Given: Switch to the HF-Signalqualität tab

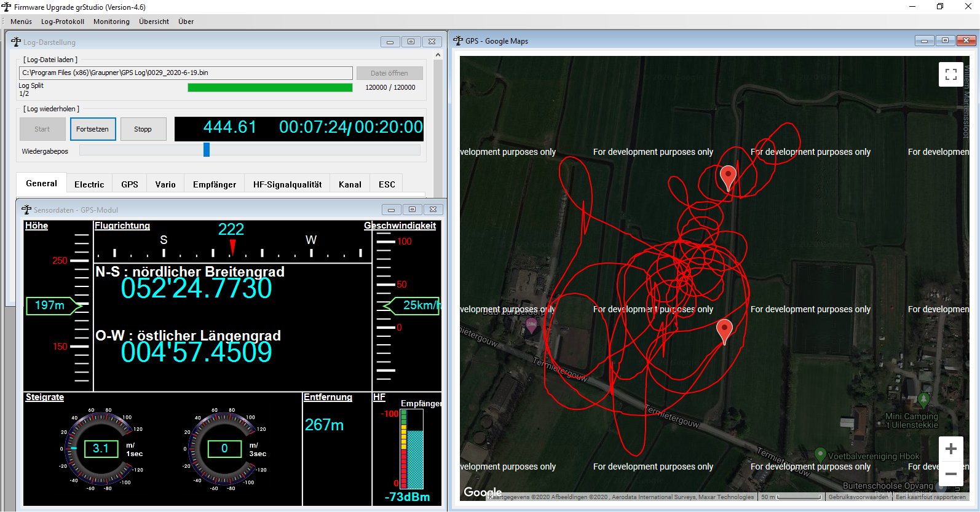Looking at the screenshot, I should (287, 184).
